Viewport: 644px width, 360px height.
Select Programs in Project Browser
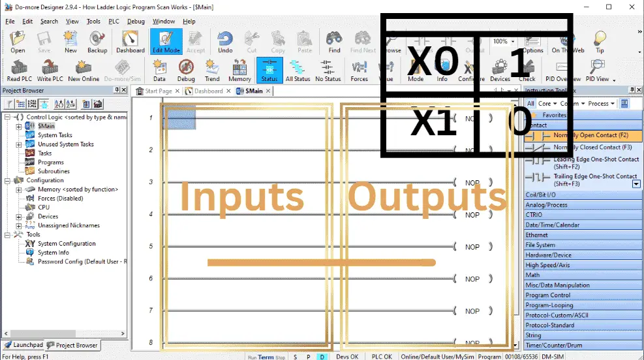[51, 162]
